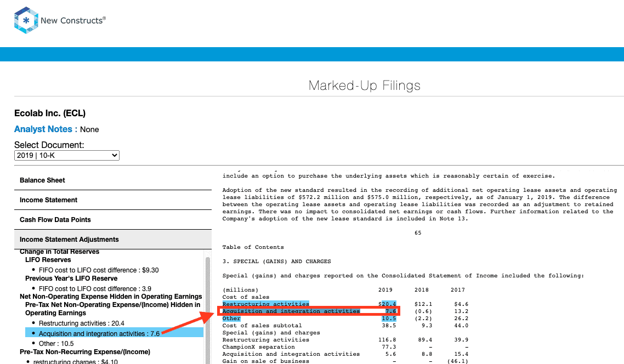Click the (46.1) gain on sale value
The width and height of the screenshot is (624, 364).
(458, 361)
